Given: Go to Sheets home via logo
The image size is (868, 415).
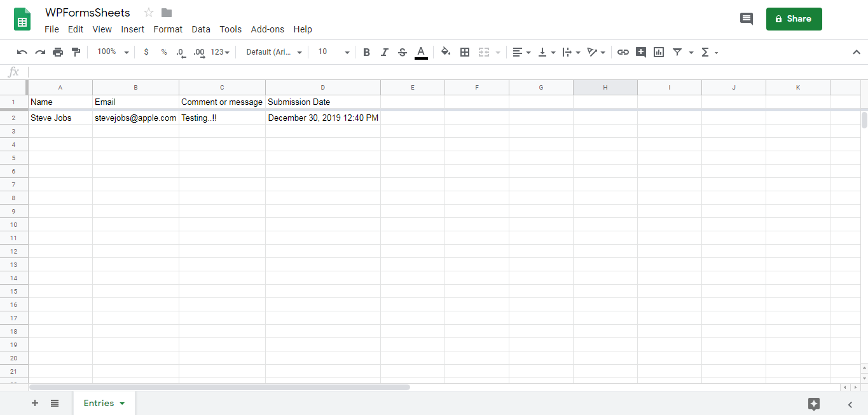Looking at the screenshot, I should click(x=23, y=19).
